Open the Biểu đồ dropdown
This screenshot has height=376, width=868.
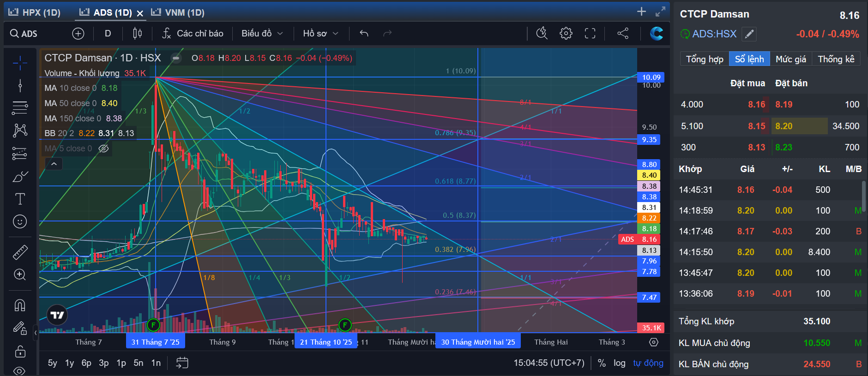coord(262,33)
